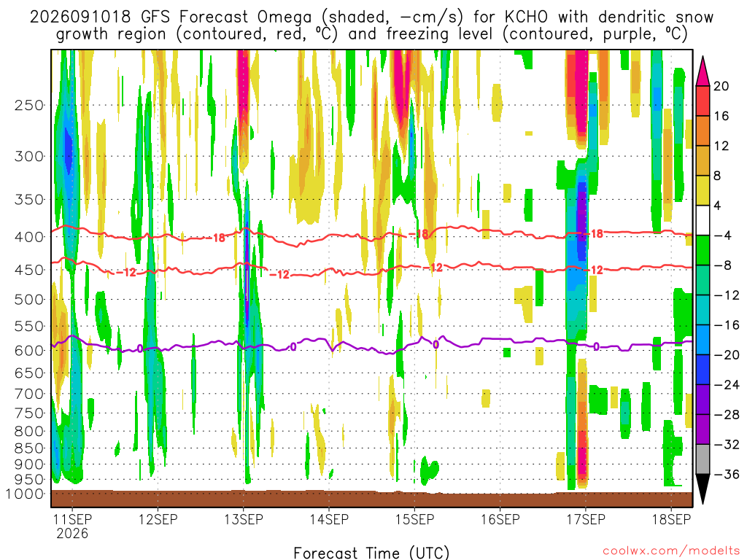Select the gray -32 to -36 colorbar segment
This screenshot has width=747, height=560.
coord(703,459)
